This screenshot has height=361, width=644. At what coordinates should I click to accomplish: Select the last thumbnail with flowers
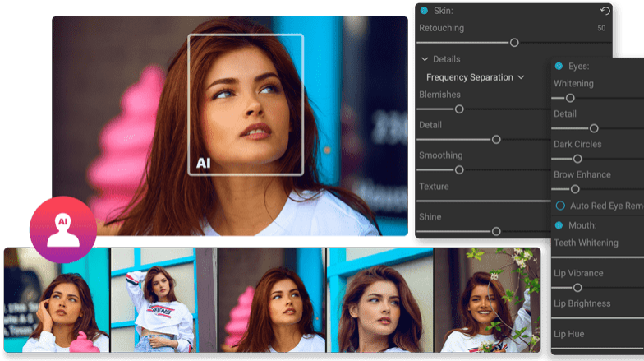(x=487, y=300)
